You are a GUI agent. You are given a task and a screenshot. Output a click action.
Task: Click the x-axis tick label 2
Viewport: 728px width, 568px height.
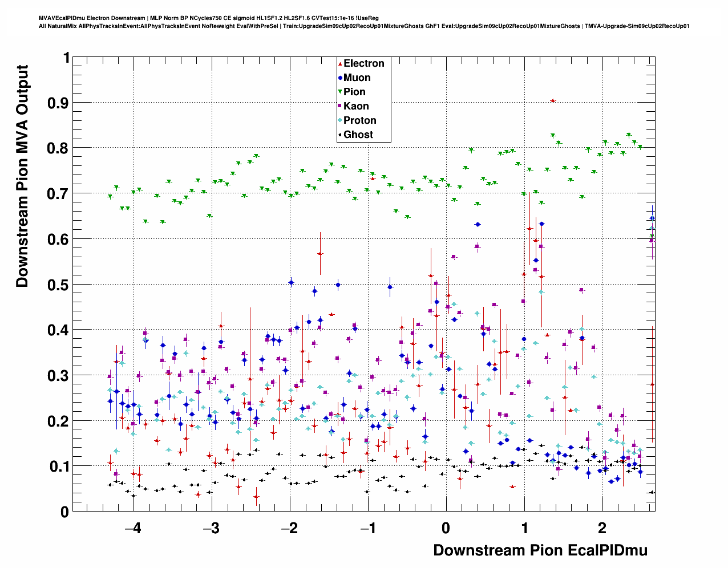click(x=602, y=528)
